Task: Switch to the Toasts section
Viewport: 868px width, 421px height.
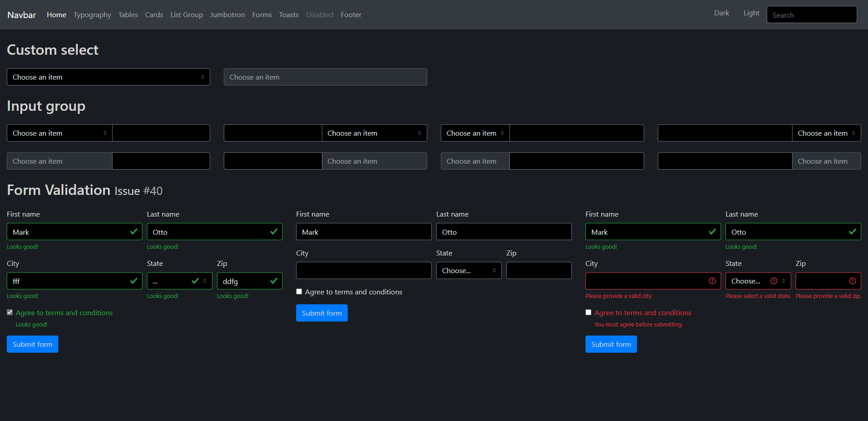Action: [288, 14]
